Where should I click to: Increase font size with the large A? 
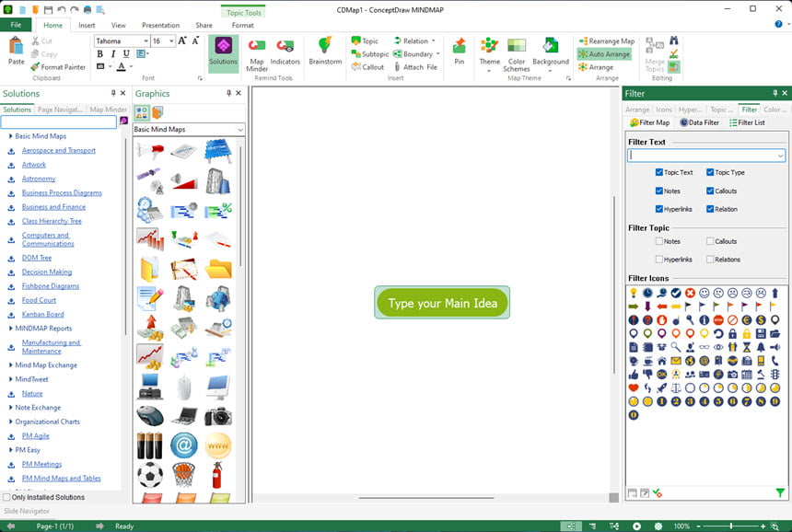[182, 40]
